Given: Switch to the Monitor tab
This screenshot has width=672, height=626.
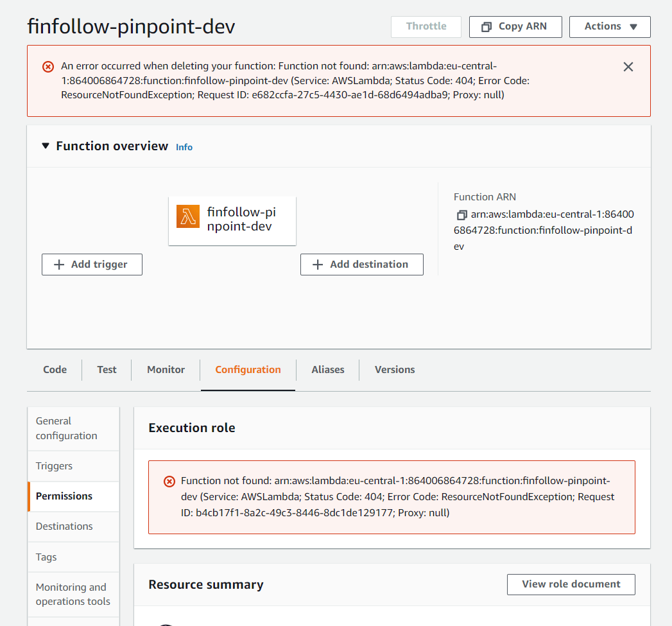Looking at the screenshot, I should [x=165, y=369].
